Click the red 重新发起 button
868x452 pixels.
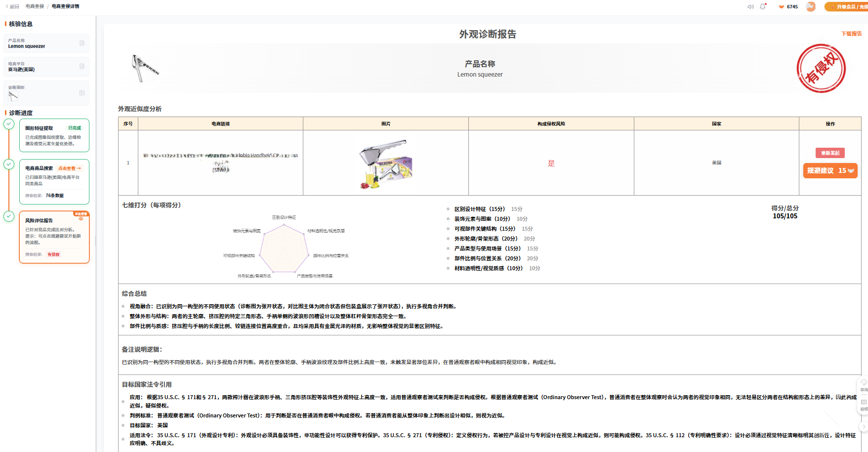(x=830, y=153)
